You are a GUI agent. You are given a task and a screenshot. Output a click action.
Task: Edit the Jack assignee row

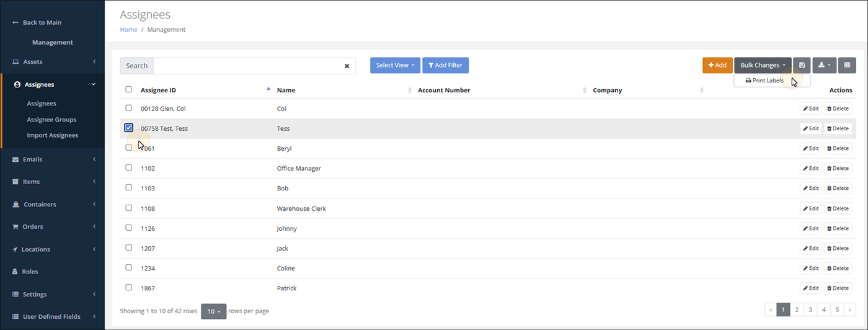pyautogui.click(x=810, y=248)
